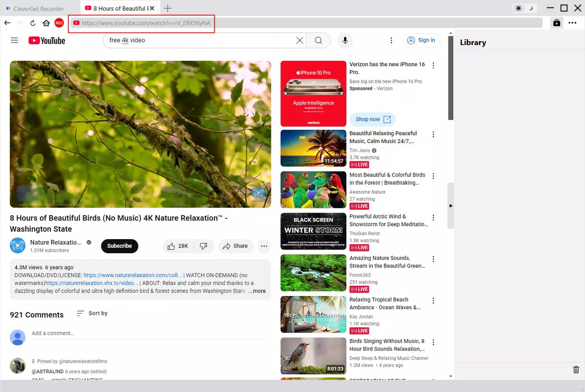This screenshot has height=392, width=585.
Task: Delete library items with trash icon
Action: 576,369
